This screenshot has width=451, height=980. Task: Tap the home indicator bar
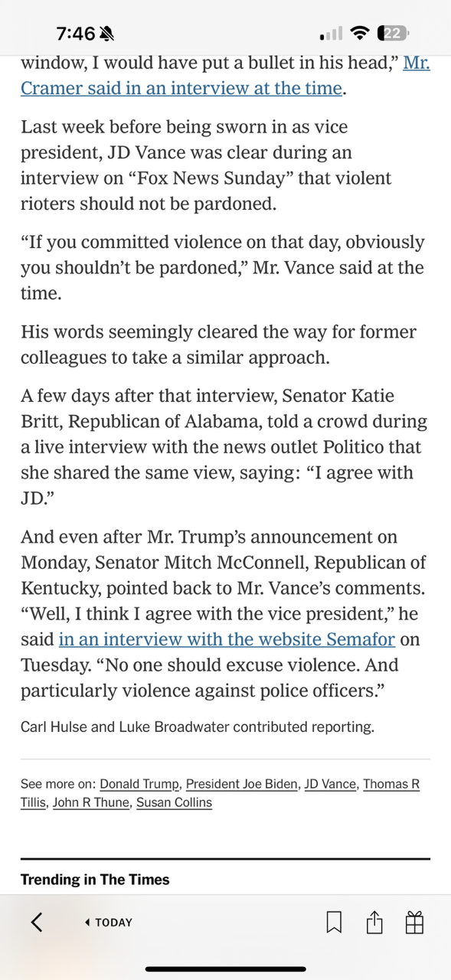coord(225,969)
